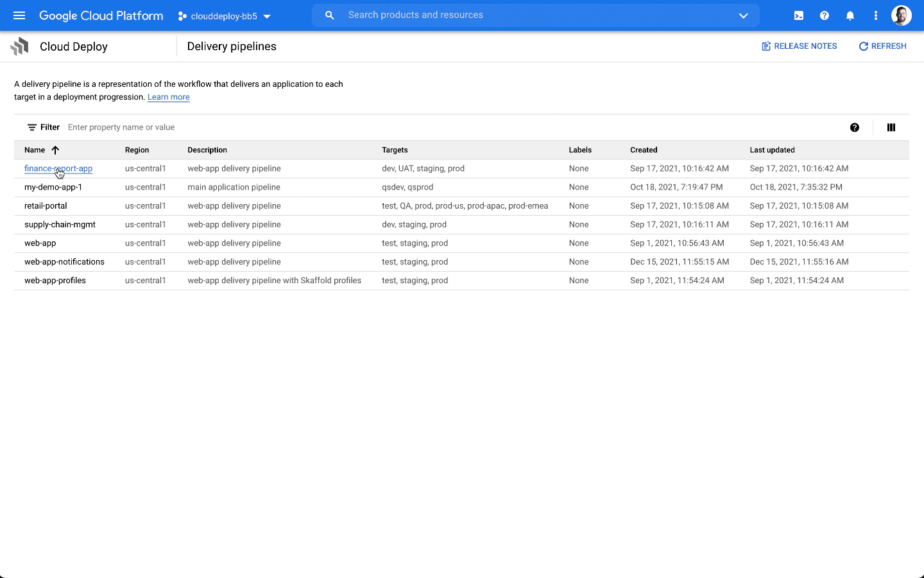This screenshot has width=924, height=578.
Task: Toggle the Name column sort order
Action: pyautogui.click(x=55, y=150)
